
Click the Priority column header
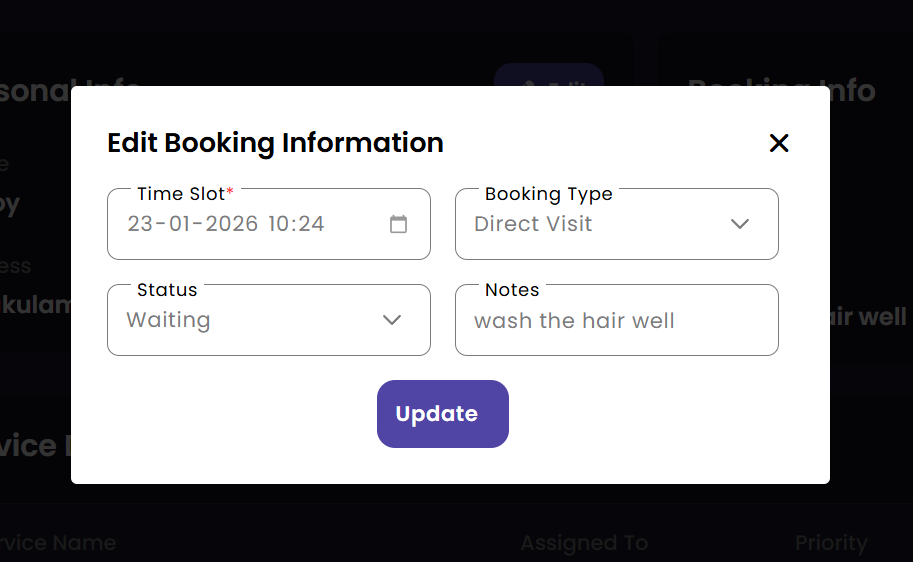[x=830, y=543]
